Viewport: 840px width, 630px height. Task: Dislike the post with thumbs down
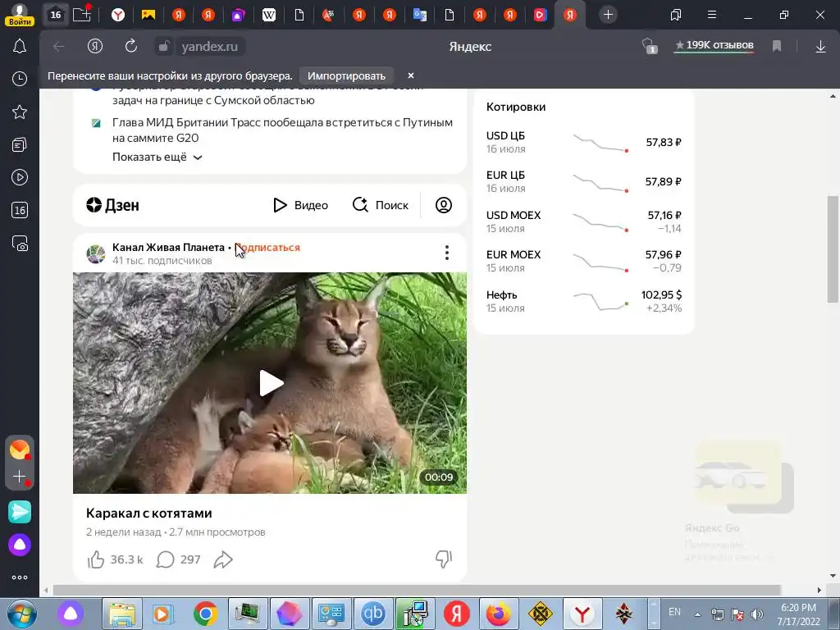(444, 559)
